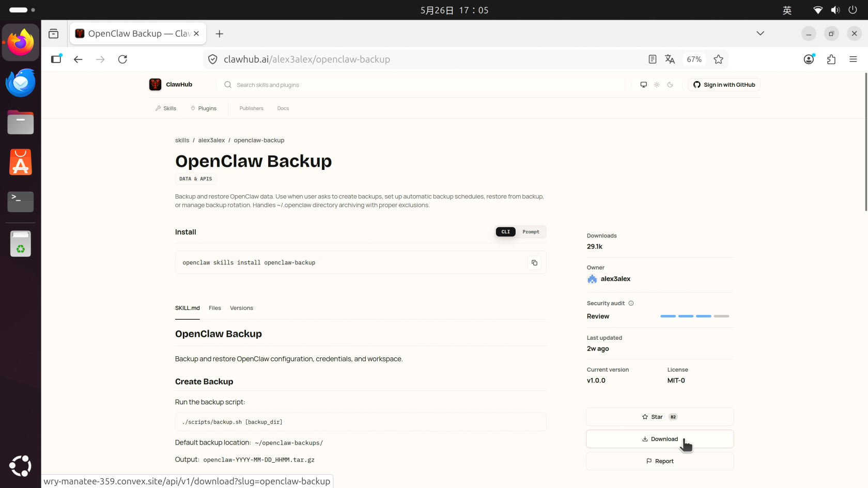Open owner alex3alex profile link
The width and height of the screenshot is (868, 488).
(609, 279)
